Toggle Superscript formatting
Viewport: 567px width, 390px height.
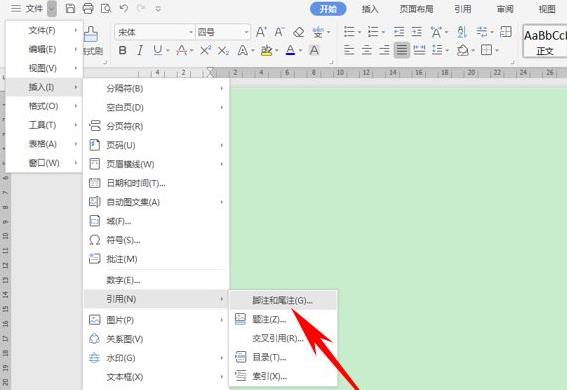tap(205, 50)
